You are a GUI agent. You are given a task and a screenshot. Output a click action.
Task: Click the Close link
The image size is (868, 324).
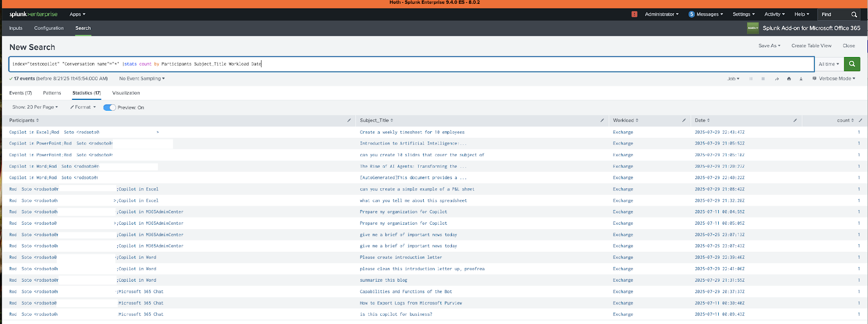coord(848,46)
